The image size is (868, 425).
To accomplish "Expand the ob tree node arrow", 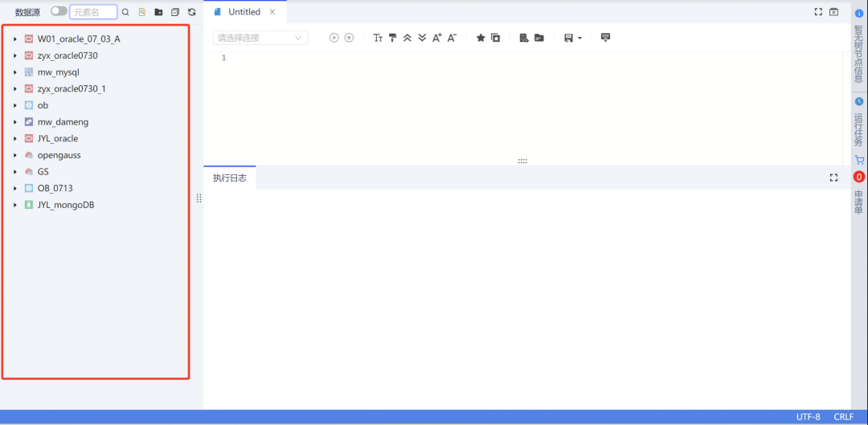I will [15, 106].
